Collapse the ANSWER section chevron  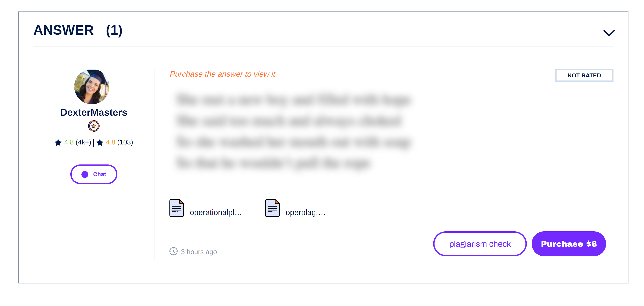[x=609, y=33]
